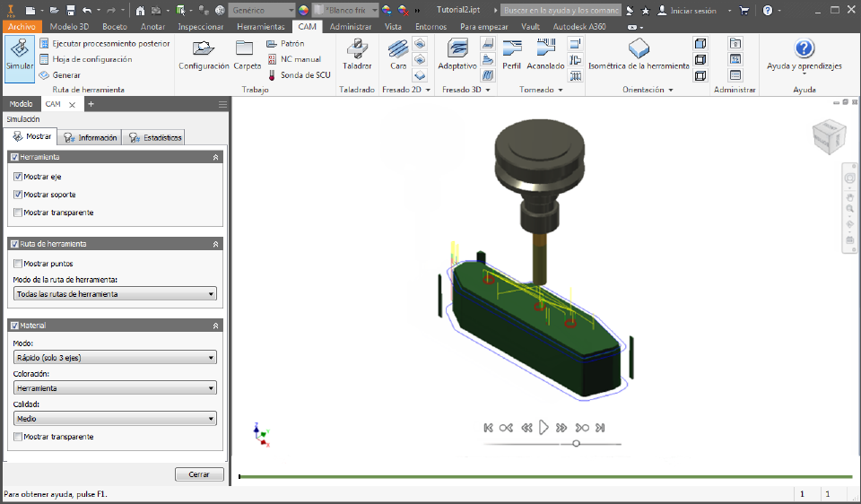Collapse the Herramienta section
Image resolution: width=861 pixels, height=504 pixels.
[216, 157]
